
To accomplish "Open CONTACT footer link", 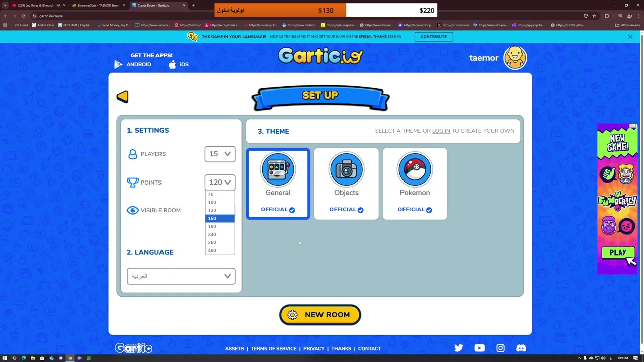I will coord(369,348).
